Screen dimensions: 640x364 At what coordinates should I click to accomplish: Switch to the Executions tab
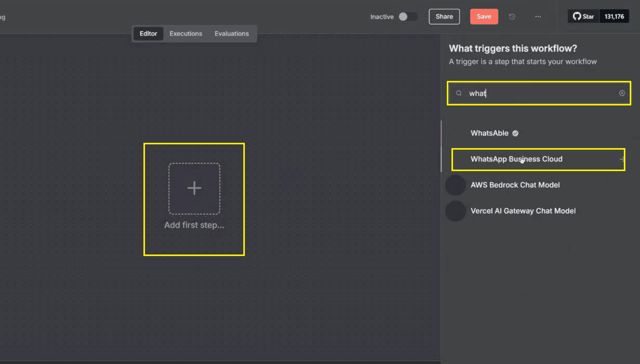click(185, 33)
